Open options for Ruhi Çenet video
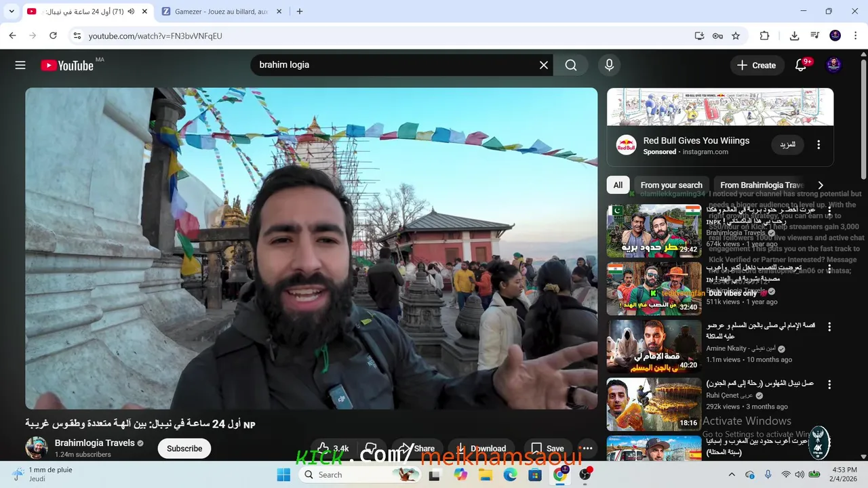868x488 pixels. [829, 384]
